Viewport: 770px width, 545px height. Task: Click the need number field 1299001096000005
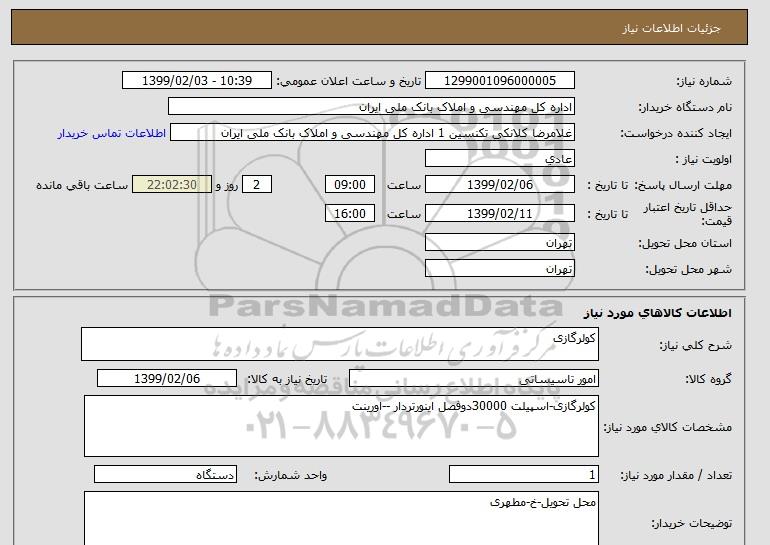pyautogui.click(x=499, y=81)
